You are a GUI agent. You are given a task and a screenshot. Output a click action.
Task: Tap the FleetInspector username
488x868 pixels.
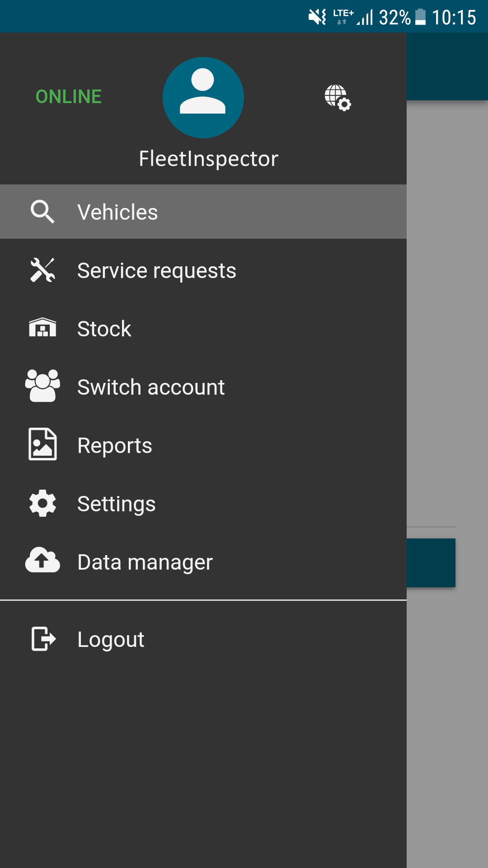[x=208, y=159]
